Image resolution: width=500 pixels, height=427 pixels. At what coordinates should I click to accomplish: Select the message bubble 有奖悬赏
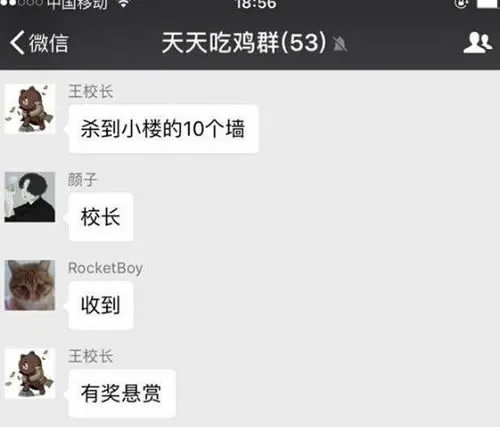click(x=122, y=393)
